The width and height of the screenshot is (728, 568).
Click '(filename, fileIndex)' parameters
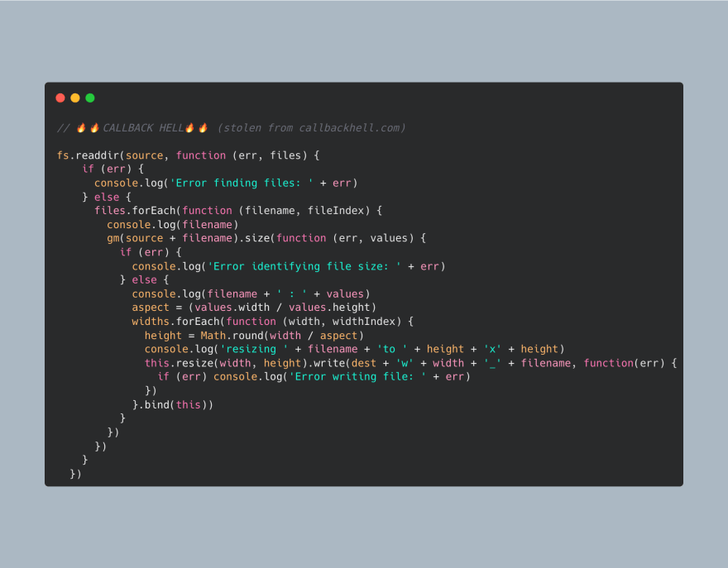tap(304, 211)
